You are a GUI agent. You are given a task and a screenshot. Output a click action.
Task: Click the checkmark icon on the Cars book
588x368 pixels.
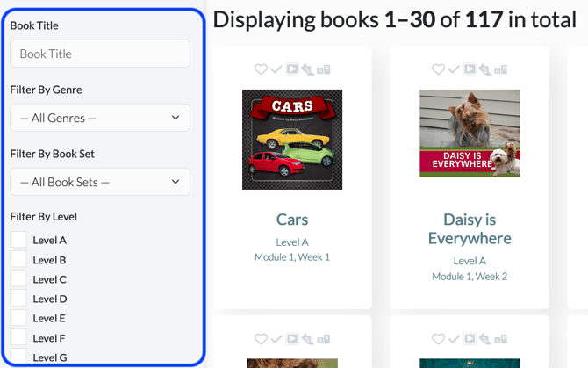(x=276, y=69)
